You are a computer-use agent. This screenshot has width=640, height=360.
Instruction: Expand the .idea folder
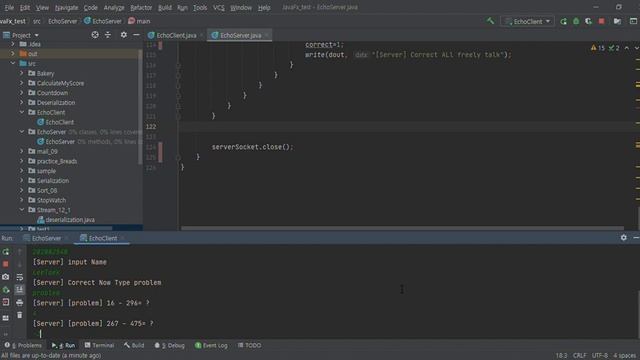click(13, 44)
